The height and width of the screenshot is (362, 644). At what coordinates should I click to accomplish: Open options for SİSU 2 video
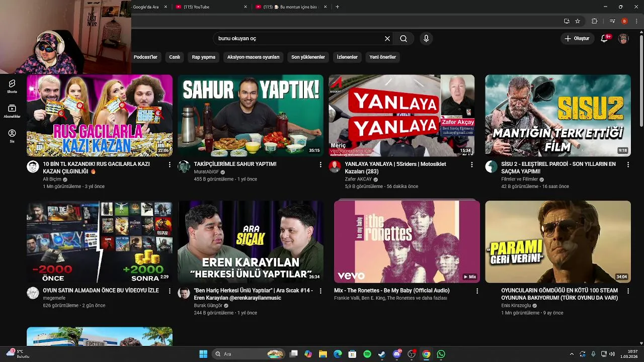pos(628,164)
